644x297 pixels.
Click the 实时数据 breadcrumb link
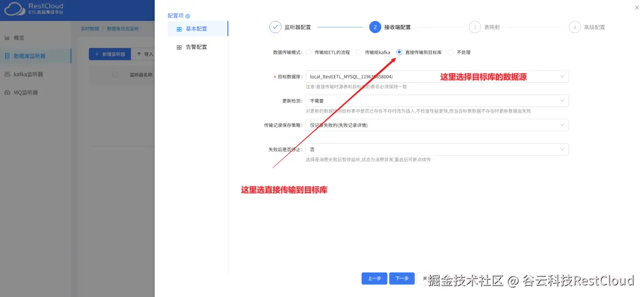90,29
